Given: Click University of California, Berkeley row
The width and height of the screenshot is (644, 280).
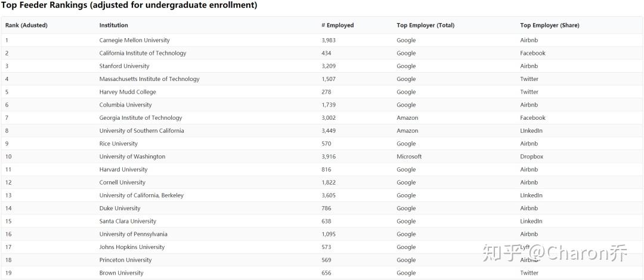Looking at the screenshot, I should [141, 195].
